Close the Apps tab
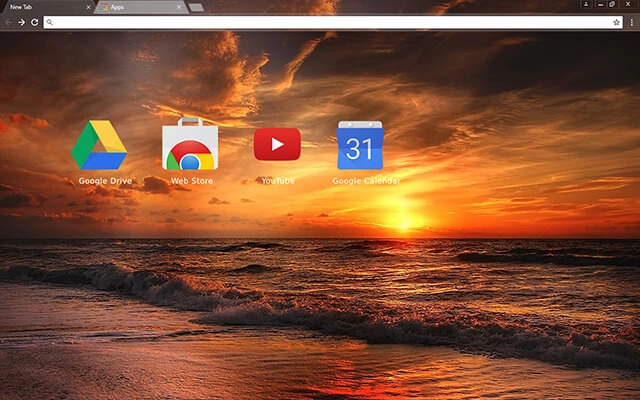This screenshot has height=400, width=640. click(179, 7)
